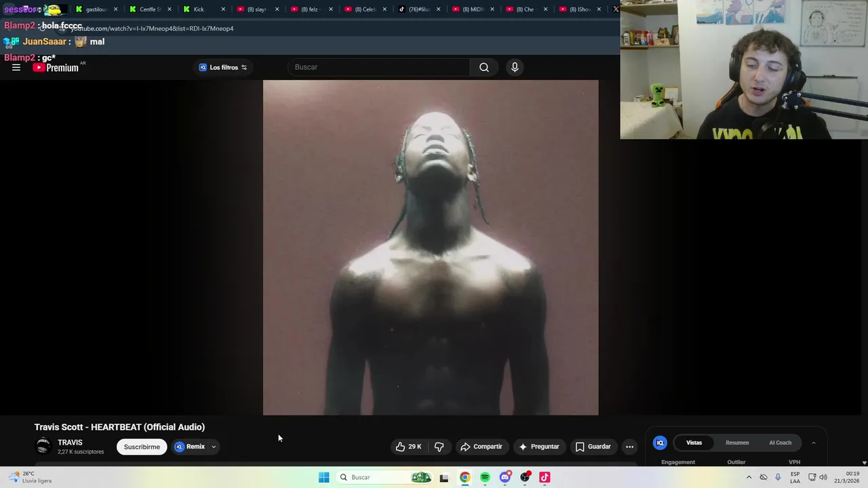Screen dimensions: 868x488
Task: Click the AR badge next to Premium logo
Action: point(83,63)
